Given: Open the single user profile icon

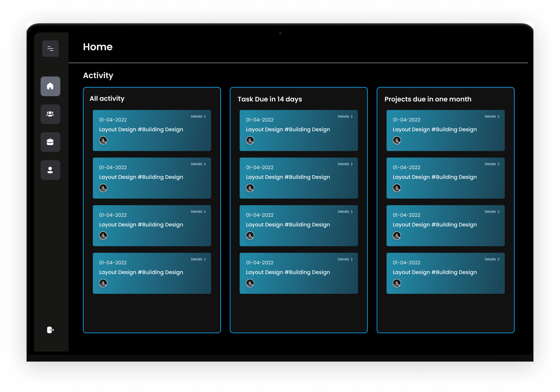Looking at the screenshot, I should [50, 170].
